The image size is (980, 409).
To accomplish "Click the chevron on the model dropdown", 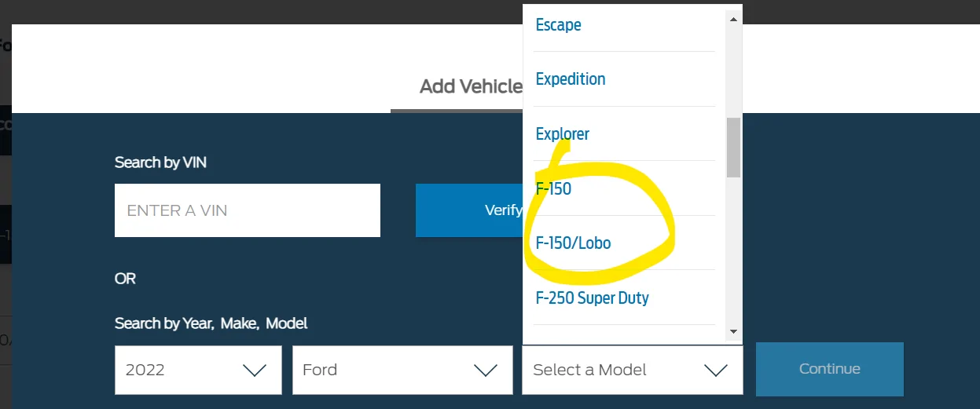I will point(716,371).
